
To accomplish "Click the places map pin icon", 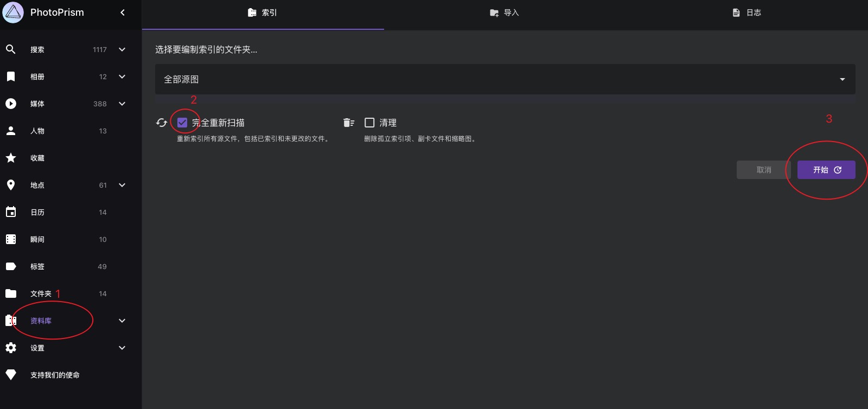I will click(11, 185).
